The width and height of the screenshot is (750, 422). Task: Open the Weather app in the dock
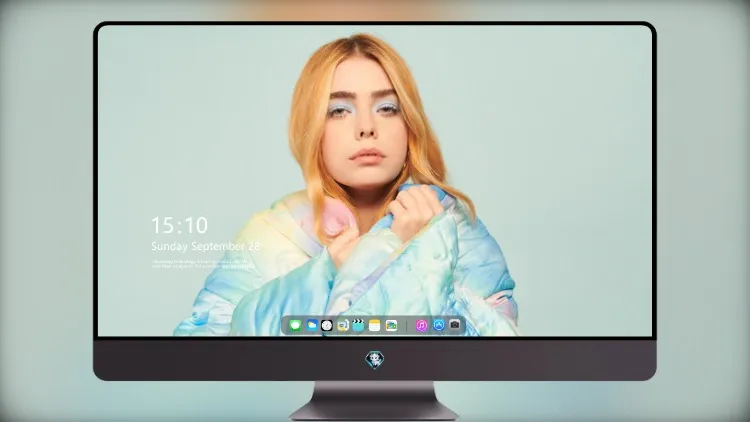click(312, 326)
